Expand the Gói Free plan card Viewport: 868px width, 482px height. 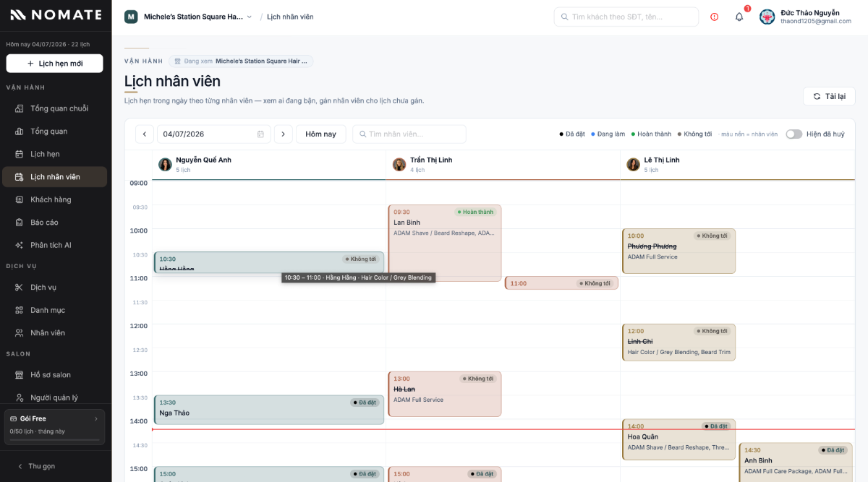(56, 427)
